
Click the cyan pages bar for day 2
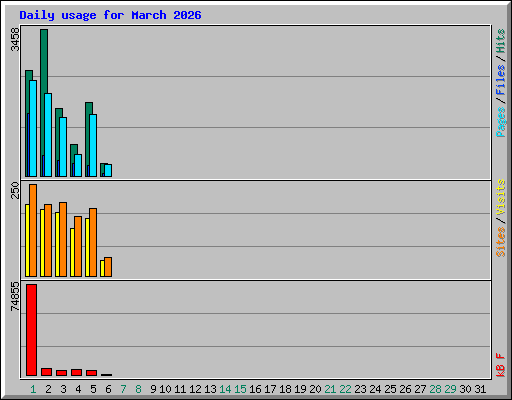pyautogui.click(x=48, y=135)
